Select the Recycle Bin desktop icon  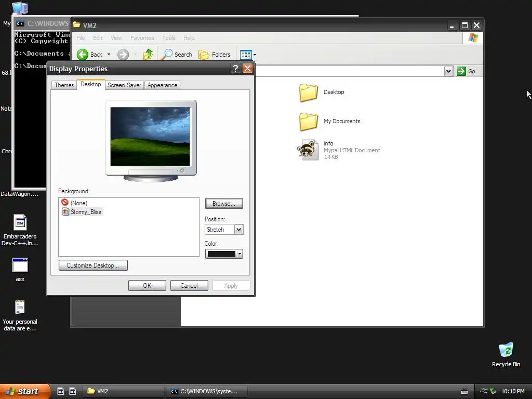(x=506, y=354)
